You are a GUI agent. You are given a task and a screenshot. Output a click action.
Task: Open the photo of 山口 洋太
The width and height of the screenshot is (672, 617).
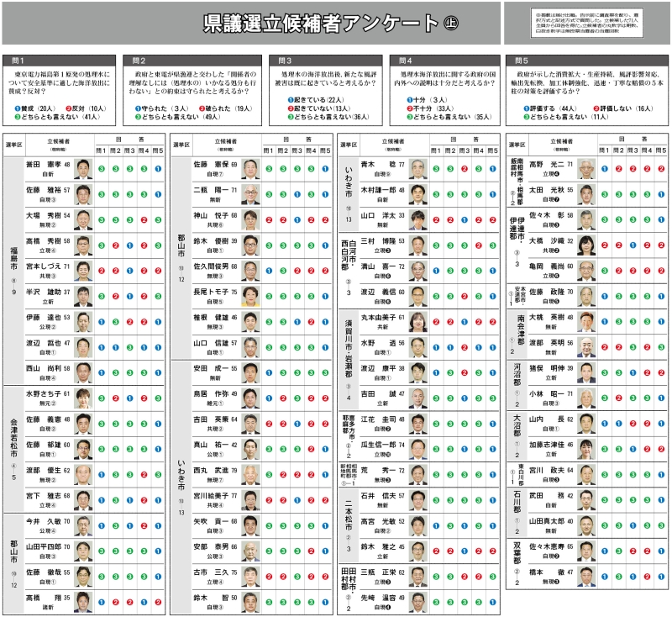[417, 220]
